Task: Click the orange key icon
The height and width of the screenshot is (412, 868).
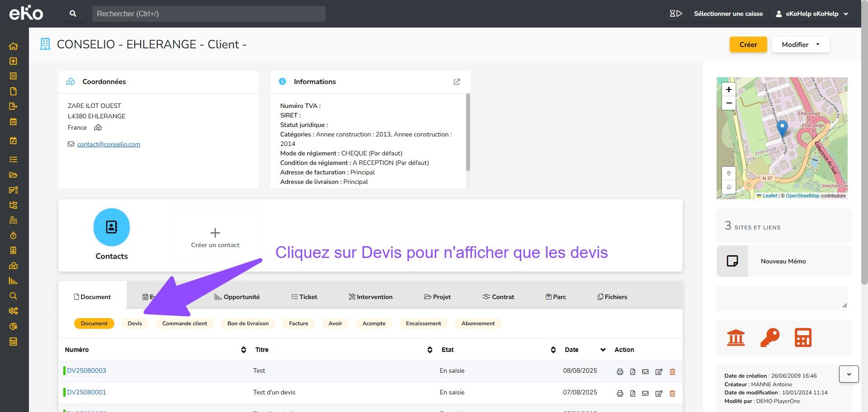Action: 769,337
